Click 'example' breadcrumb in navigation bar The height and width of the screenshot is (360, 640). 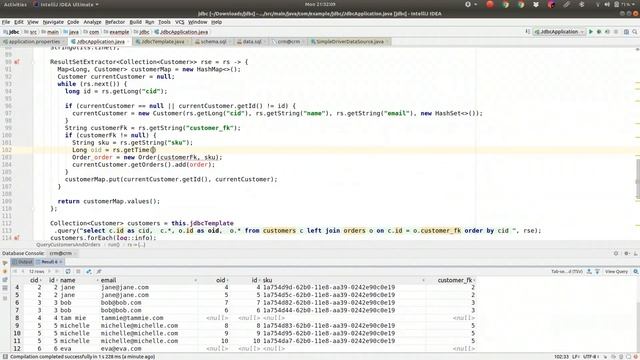[116, 32]
